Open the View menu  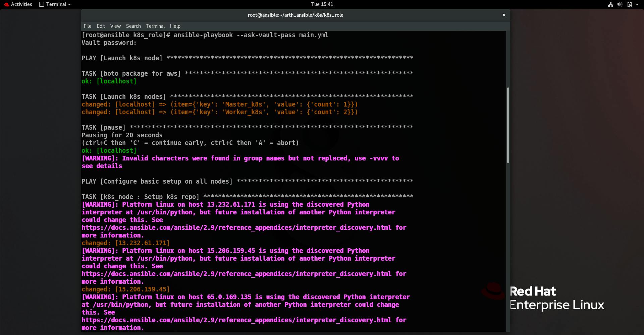coord(115,26)
